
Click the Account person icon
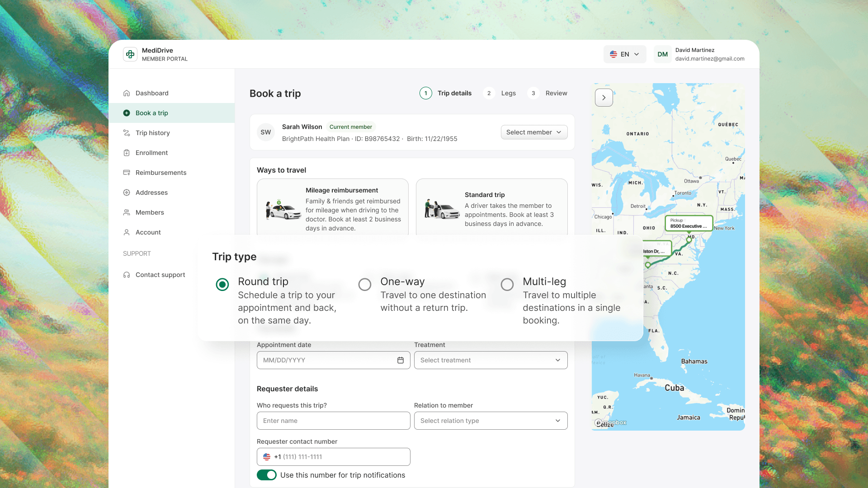tap(127, 232)
